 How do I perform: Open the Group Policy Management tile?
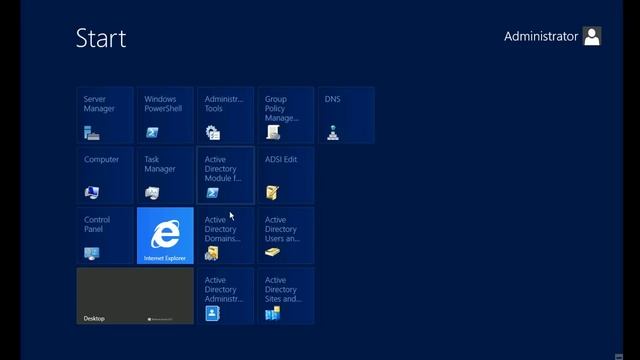click(x=286, y=115)
